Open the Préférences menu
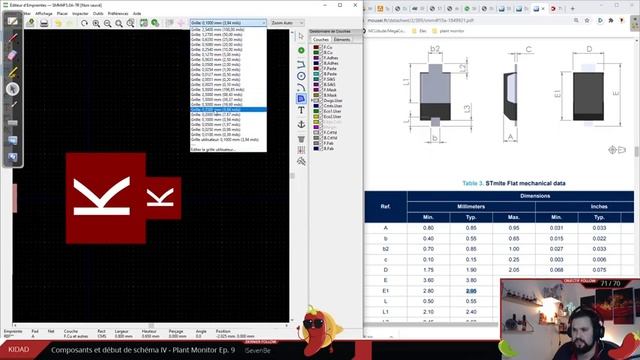This screenshot has height=360, width=640. (118, 13)
